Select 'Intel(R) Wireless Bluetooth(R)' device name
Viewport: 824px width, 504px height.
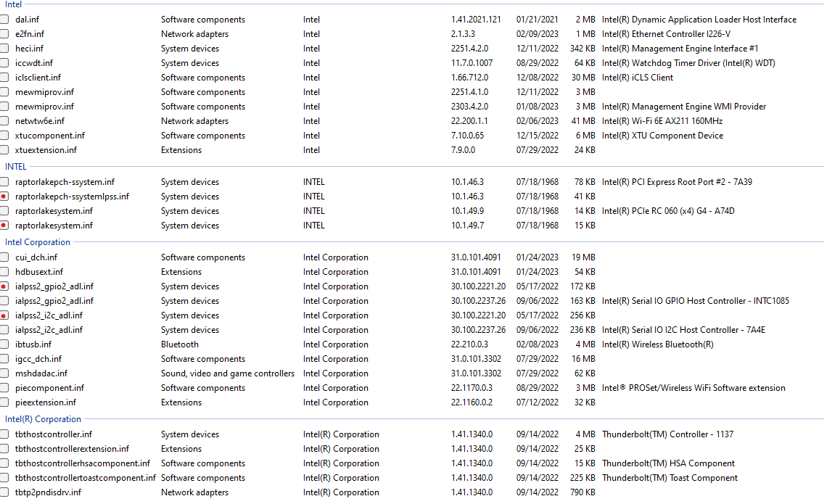[657, 344]
